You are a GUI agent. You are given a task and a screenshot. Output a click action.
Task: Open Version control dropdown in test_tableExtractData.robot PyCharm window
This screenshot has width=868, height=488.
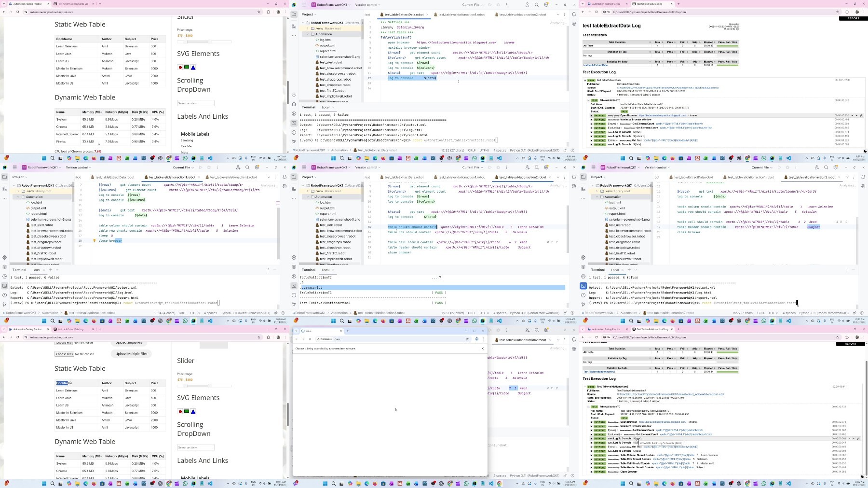[x=367, y=5]
